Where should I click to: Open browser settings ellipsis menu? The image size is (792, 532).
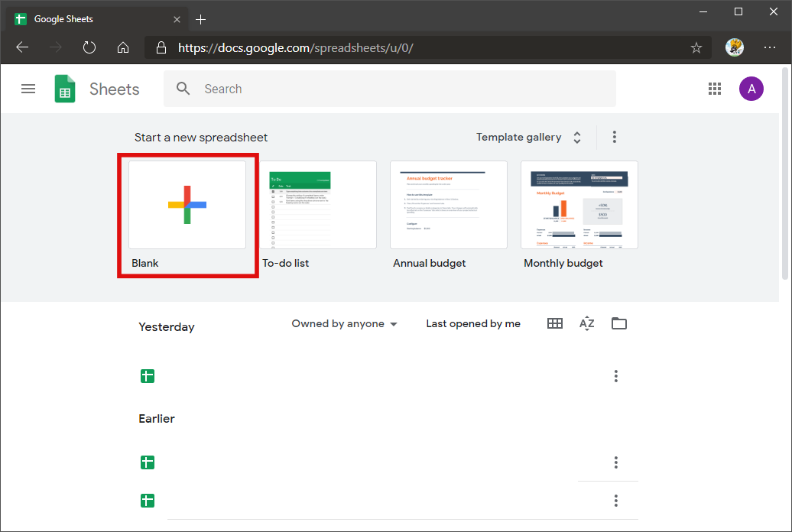pyautogui.click(x=769, y=47)
